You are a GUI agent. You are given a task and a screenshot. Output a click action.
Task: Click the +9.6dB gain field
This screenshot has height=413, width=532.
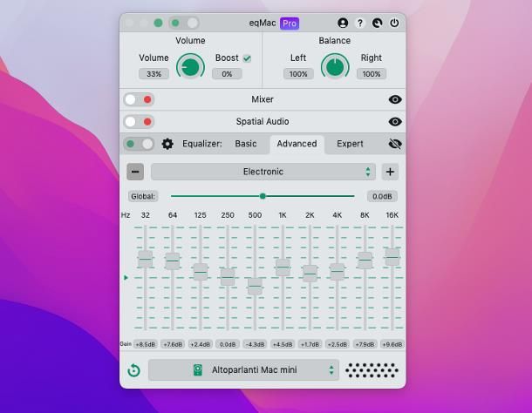point(392,344)
